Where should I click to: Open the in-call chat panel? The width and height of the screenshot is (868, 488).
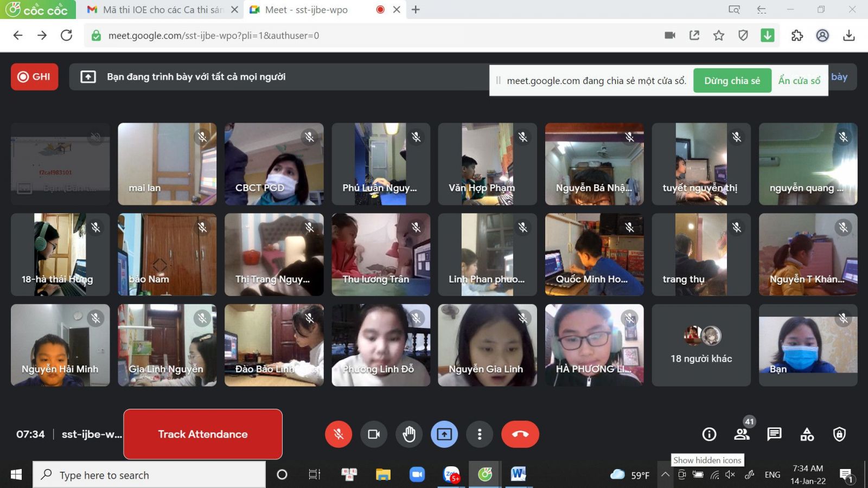pos(774,434)
